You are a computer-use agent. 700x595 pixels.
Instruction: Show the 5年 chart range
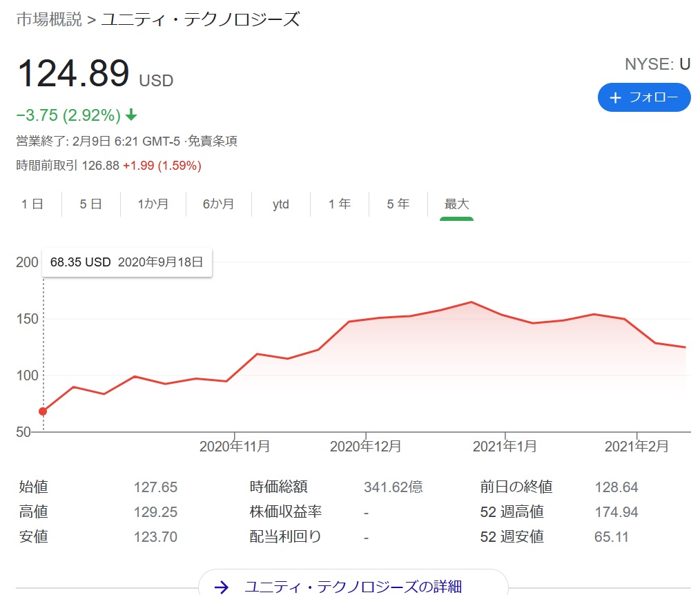[x=398, y=204]
